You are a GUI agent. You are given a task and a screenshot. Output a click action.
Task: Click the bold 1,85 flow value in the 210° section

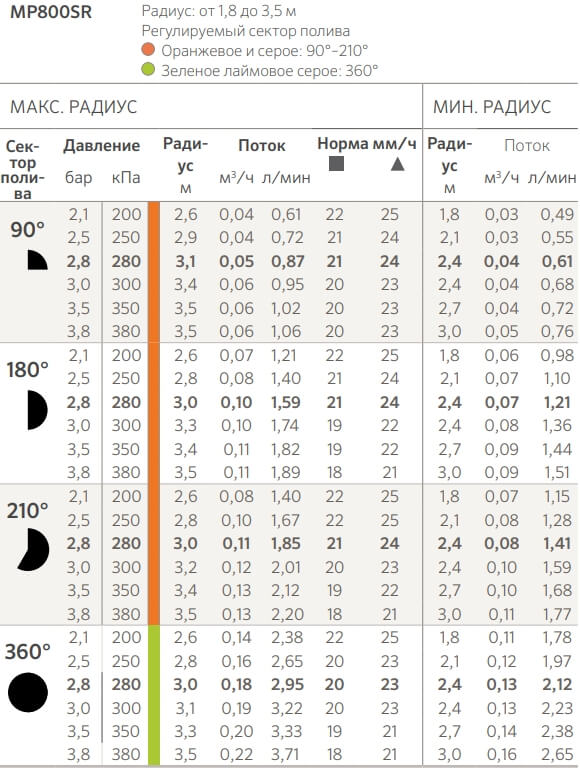point(286,543)
